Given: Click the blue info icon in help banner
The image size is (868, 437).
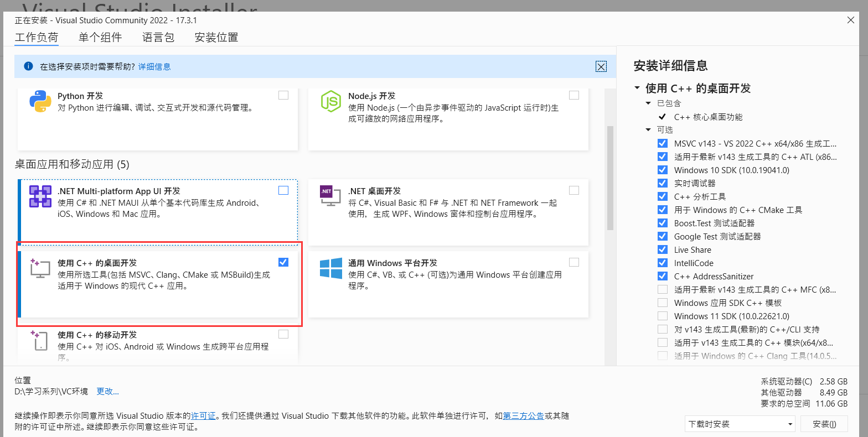Looking at the screenshot, I should click(x=28, y=66).
